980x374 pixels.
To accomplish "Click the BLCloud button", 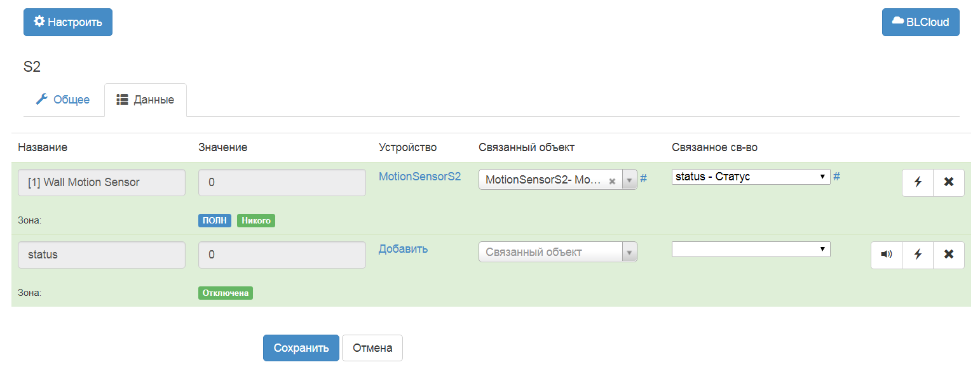I will coord(920,22).
